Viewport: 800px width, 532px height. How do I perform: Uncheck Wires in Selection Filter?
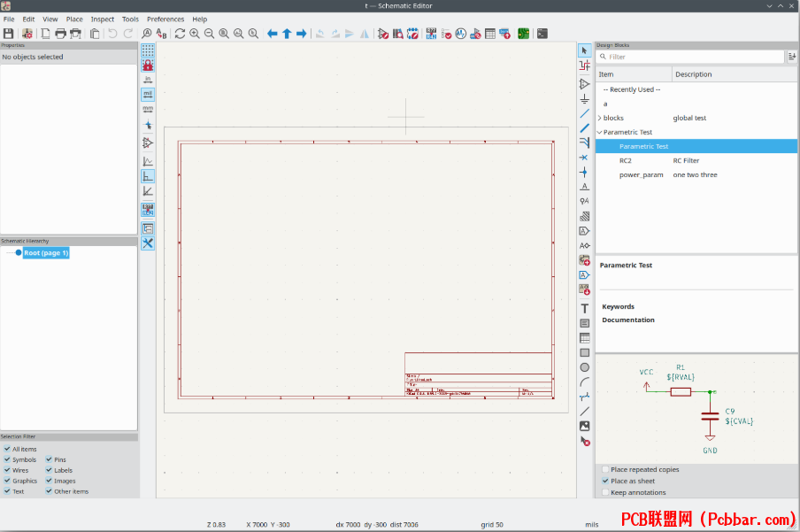point(7,470)
